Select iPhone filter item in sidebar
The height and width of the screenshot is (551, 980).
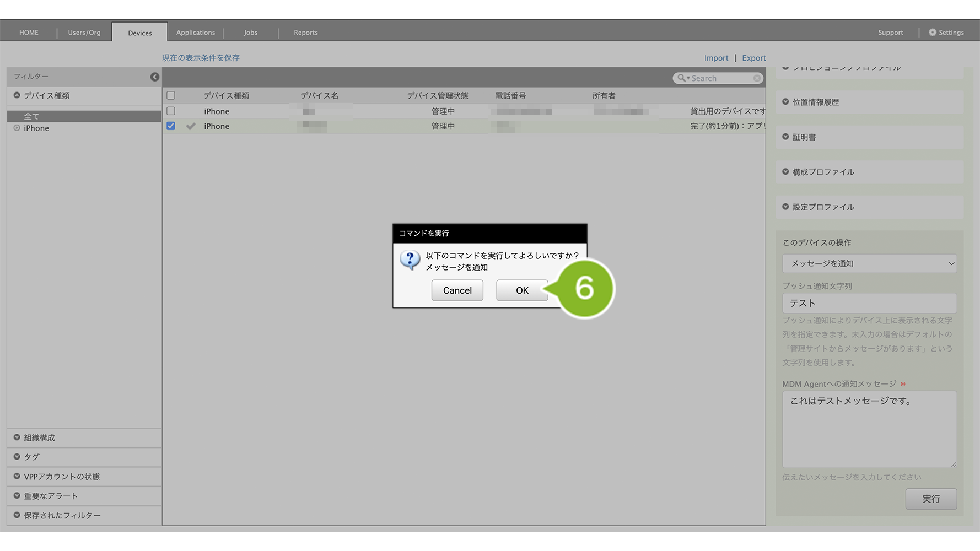[x=36, y=128]
